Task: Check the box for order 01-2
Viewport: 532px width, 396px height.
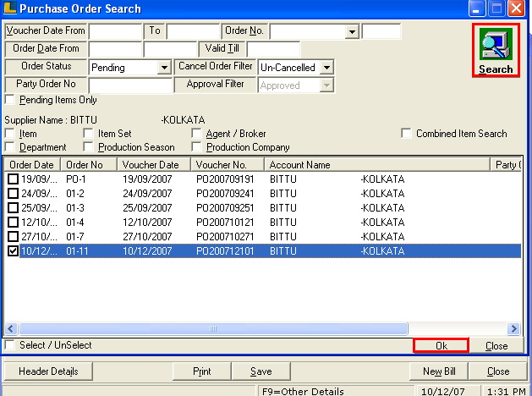Action: tap(13, 194)
